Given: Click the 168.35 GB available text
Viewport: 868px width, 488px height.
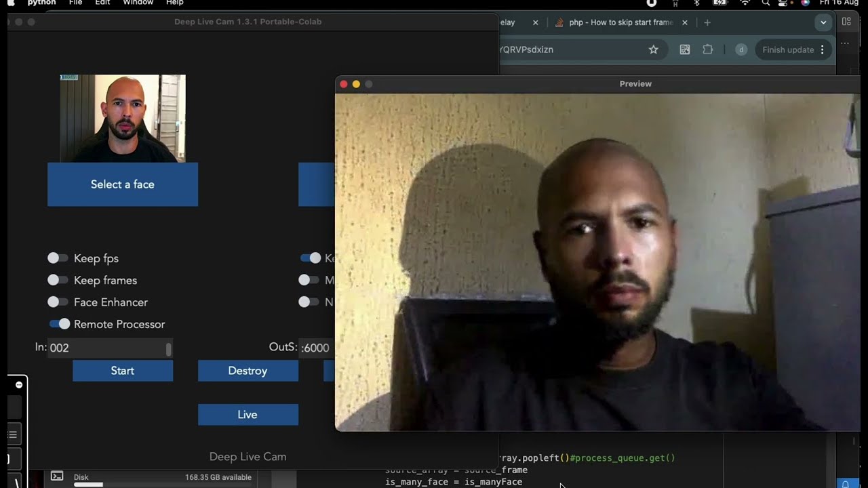Looking at the screenshot, I should click(x=218, y=477).
